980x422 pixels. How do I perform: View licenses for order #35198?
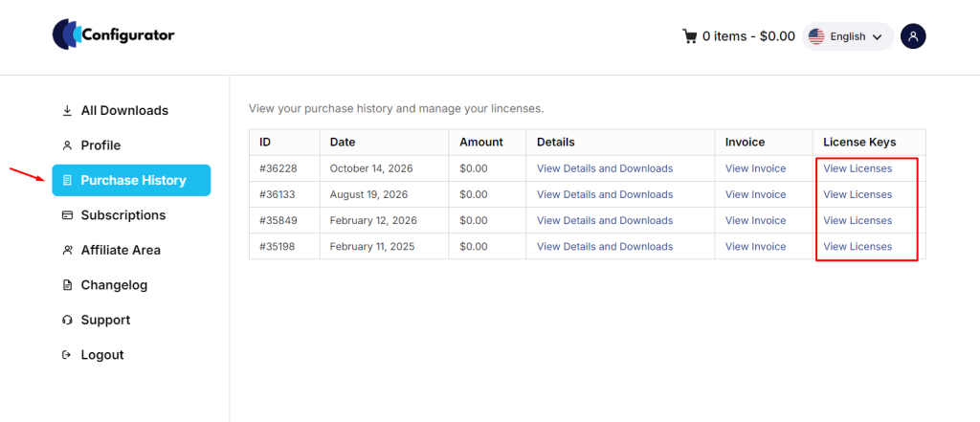(857, 246)
